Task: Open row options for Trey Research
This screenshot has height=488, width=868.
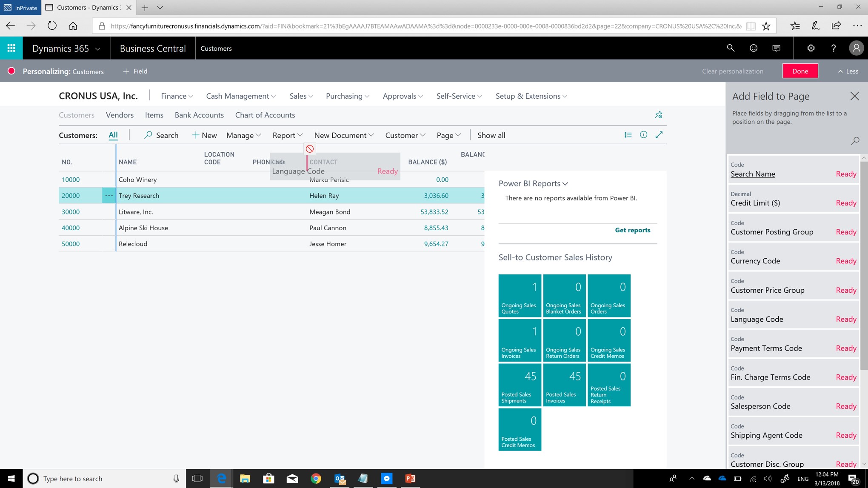Action: pos(109,195)
